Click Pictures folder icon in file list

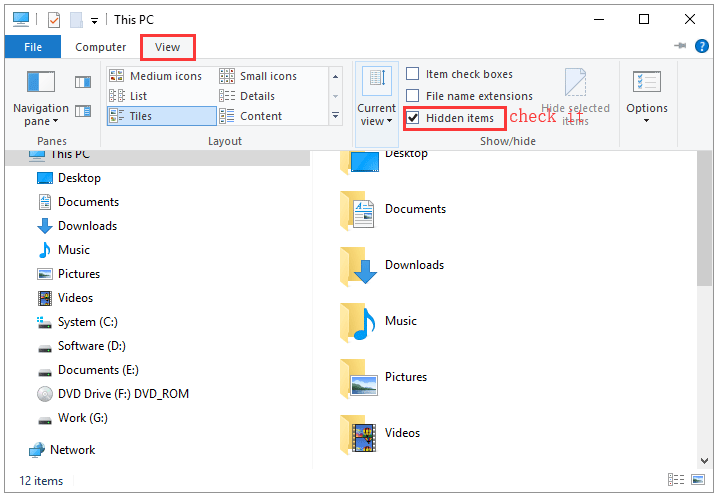click(359, 378)
